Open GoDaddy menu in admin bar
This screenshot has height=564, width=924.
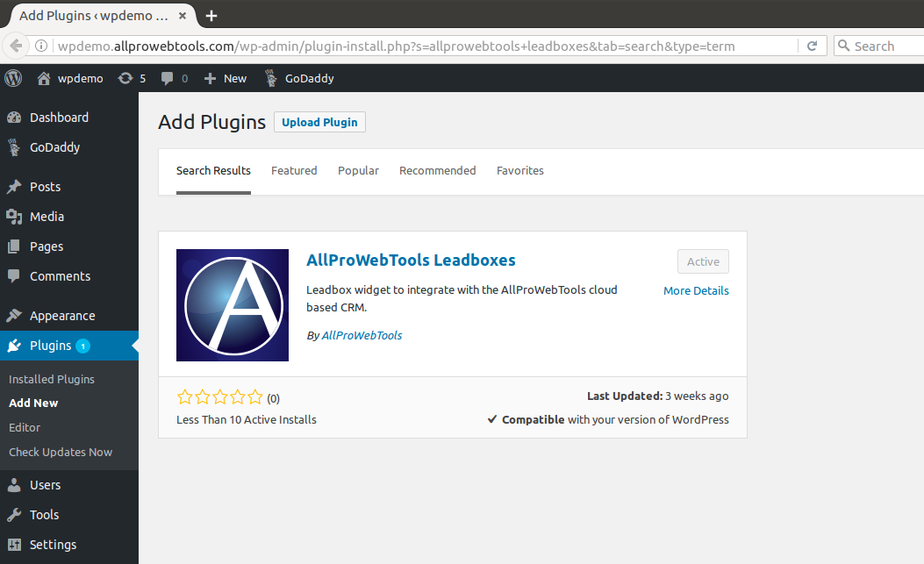(x=299, y=78)
